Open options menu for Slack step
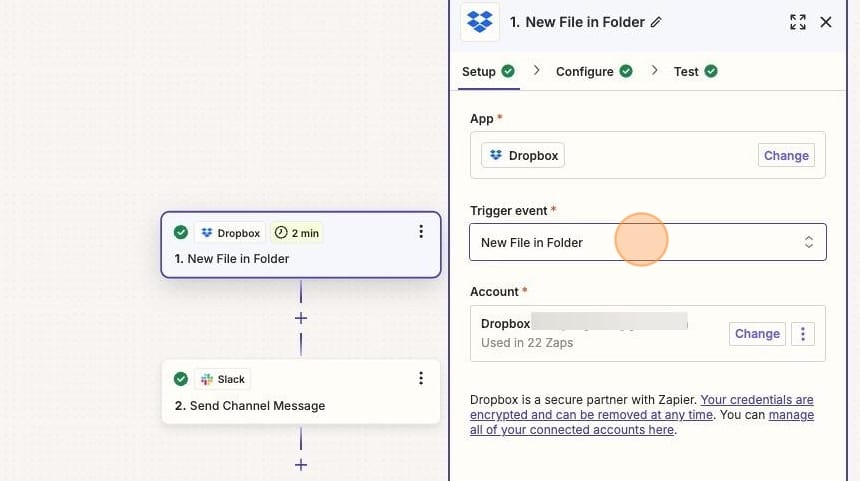The image size is (860, 481). point(421,378)
